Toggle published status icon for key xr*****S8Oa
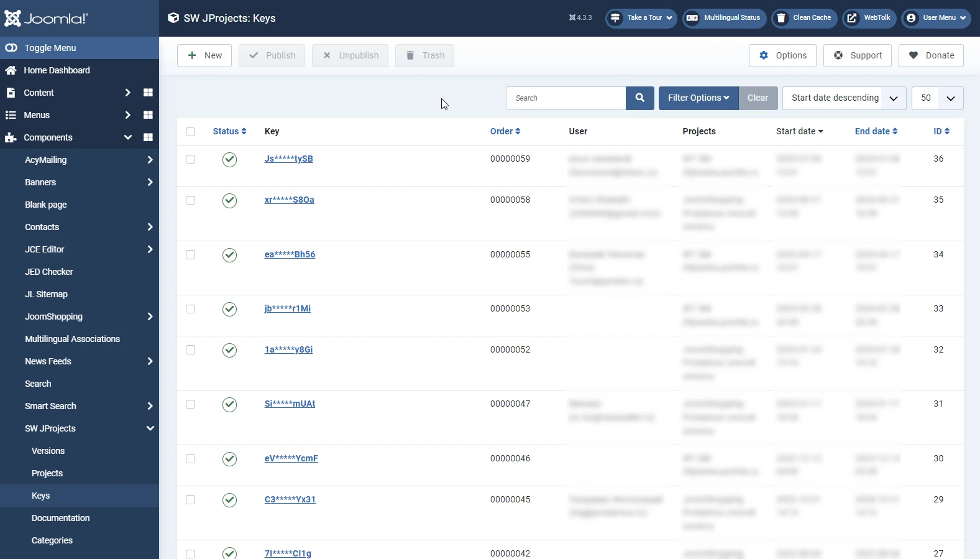 click(229, 201)
